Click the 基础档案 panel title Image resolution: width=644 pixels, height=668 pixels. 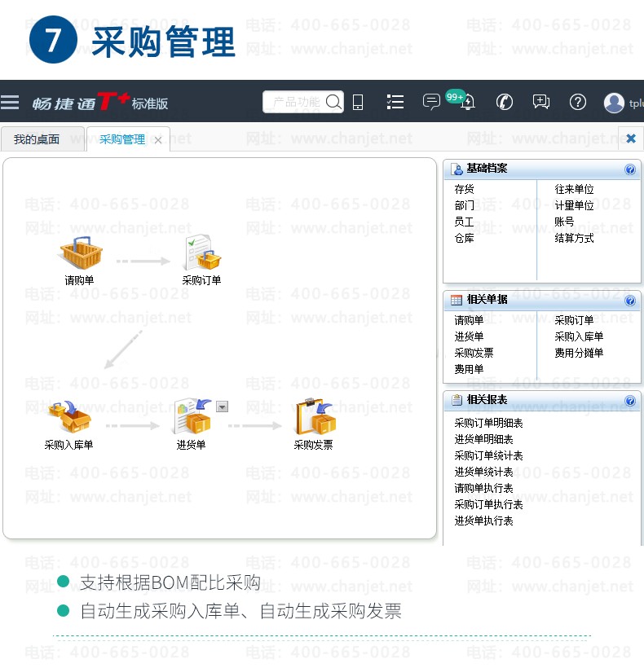[x=487, y=169]
